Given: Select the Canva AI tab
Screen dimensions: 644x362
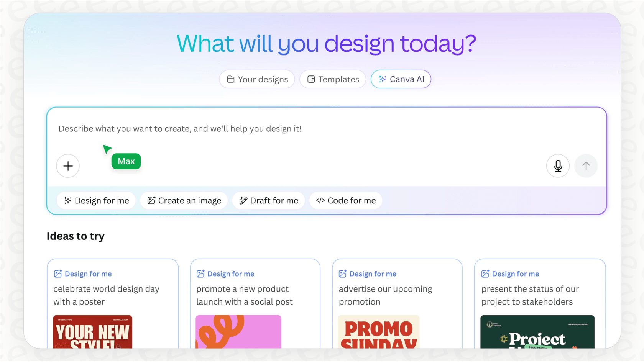Looking at the screenshot, I should [x=401, y=79].
